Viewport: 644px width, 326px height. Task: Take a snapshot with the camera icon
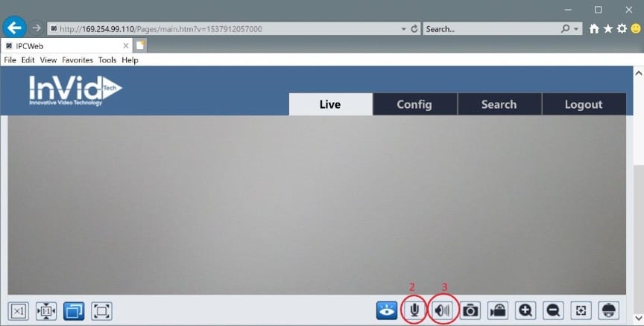pyautogui.click(x=470, y=310)
